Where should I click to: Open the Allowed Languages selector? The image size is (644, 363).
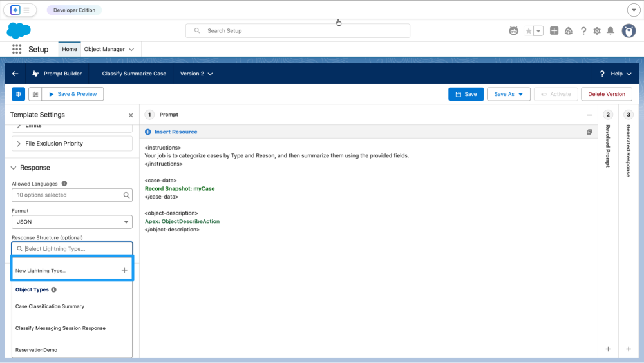click(x=72, y=195)
